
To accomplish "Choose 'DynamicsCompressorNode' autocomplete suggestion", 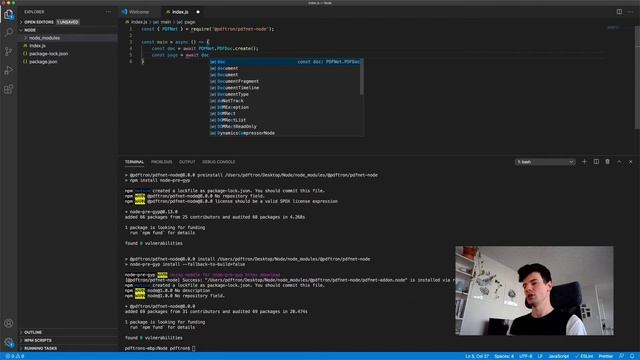I will click(x=285, y=133).
